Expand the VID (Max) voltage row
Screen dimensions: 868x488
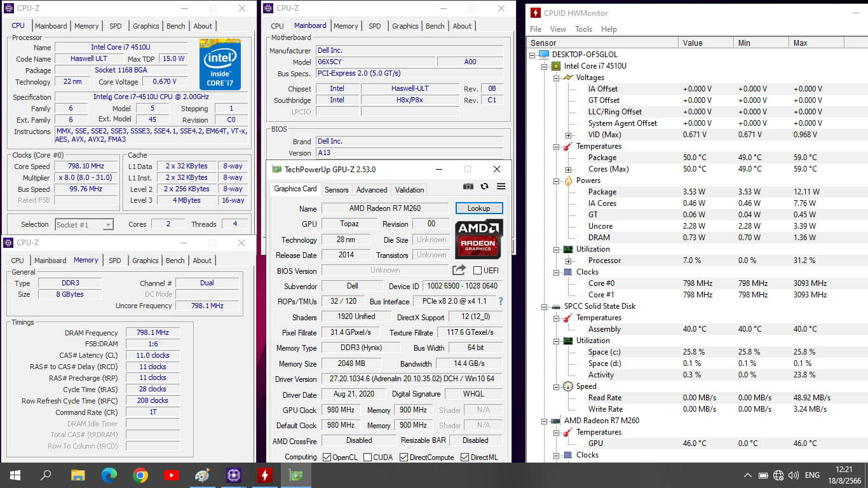click(x=568, y=135)
